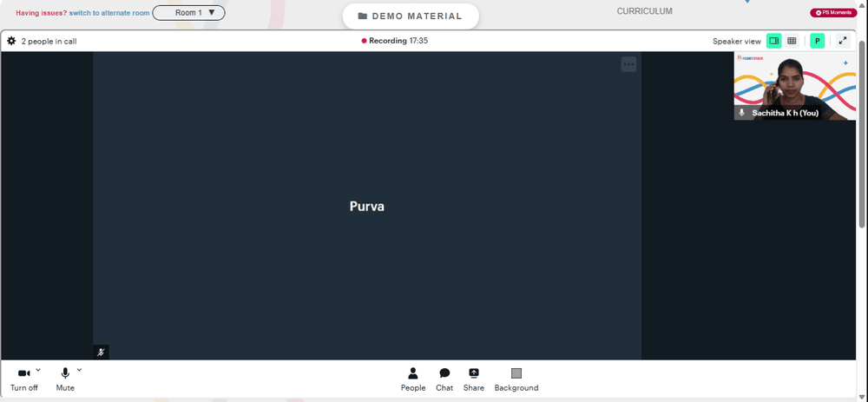Open the three-dots menu on Purva's tile

pyautogui.click(x=628, y=64)
